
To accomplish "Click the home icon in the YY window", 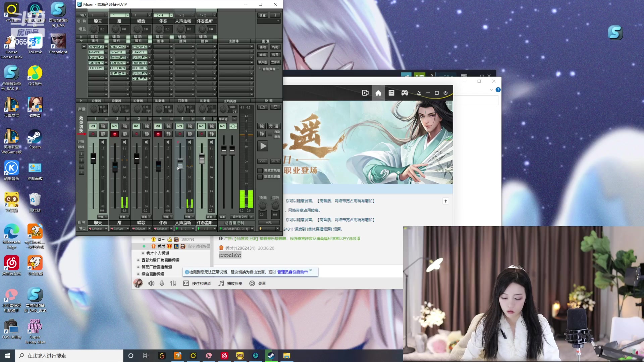I will coord(378,93).
